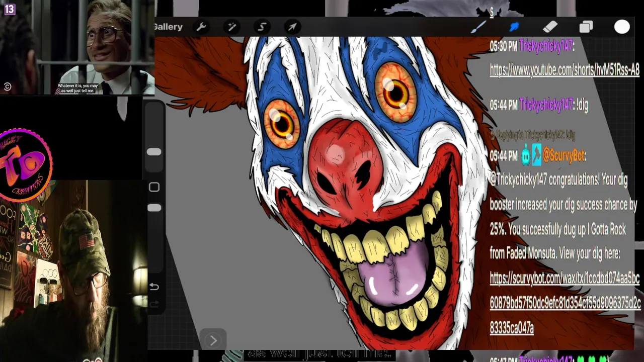Click the movie clip video overlay
Viewport: 644px width, 362px height.
click(77, 48)
